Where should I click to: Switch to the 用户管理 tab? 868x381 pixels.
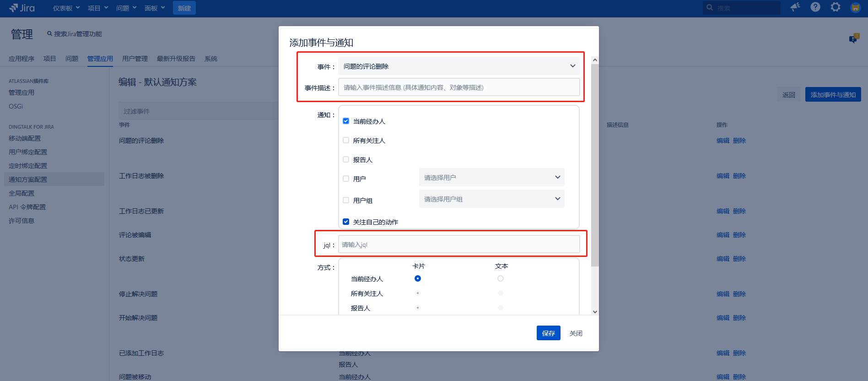pyautogui.click(x=135, y=59)
